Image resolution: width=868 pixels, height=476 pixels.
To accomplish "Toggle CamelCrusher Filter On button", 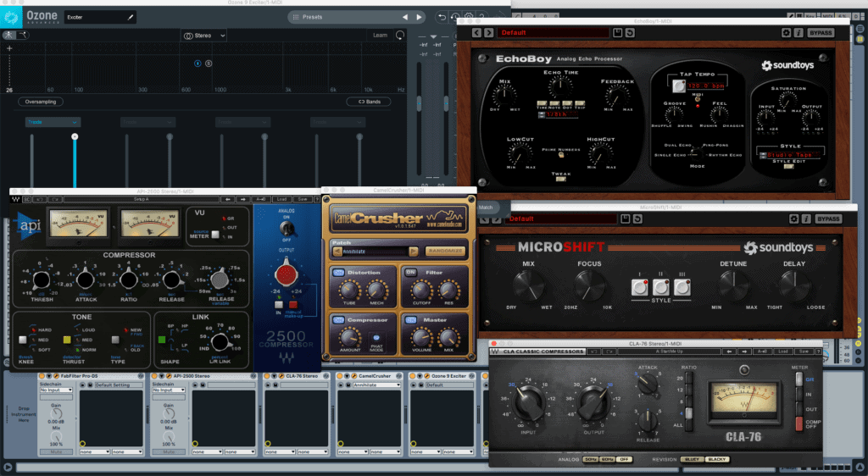I will click(x=411, y=273).
